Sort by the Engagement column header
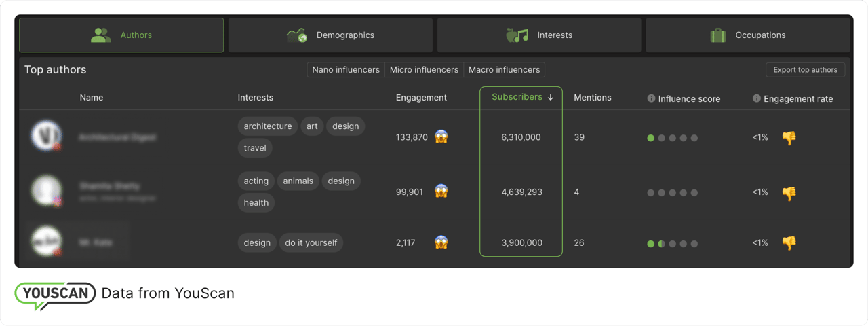 coord(421,98)
